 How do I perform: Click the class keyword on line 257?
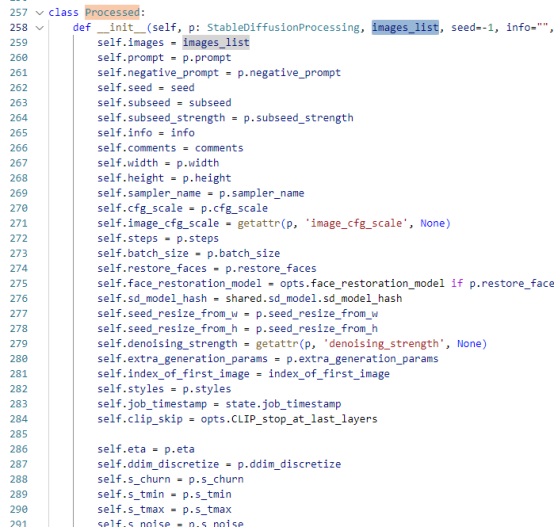pyautogui.click(x=64, y=12)
